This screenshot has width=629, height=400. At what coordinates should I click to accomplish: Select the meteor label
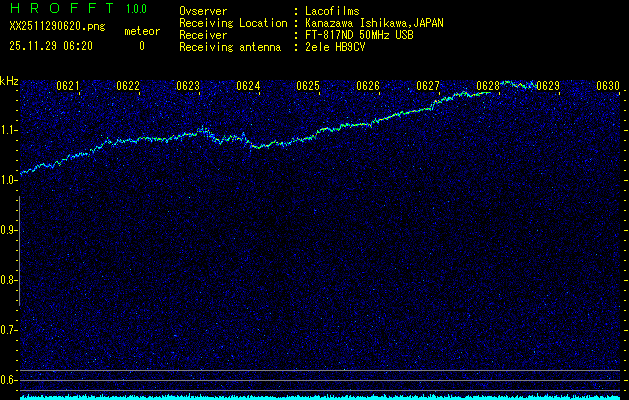(x=141, y=32)
